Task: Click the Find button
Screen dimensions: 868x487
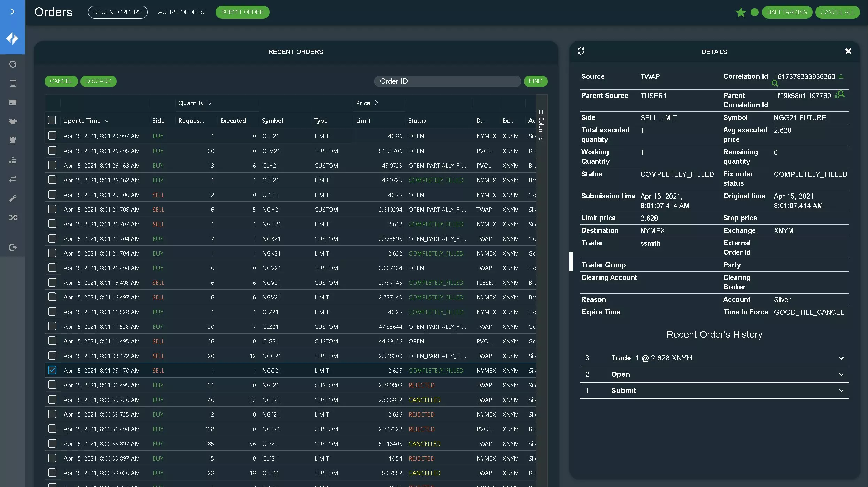Action: (535, 81)
